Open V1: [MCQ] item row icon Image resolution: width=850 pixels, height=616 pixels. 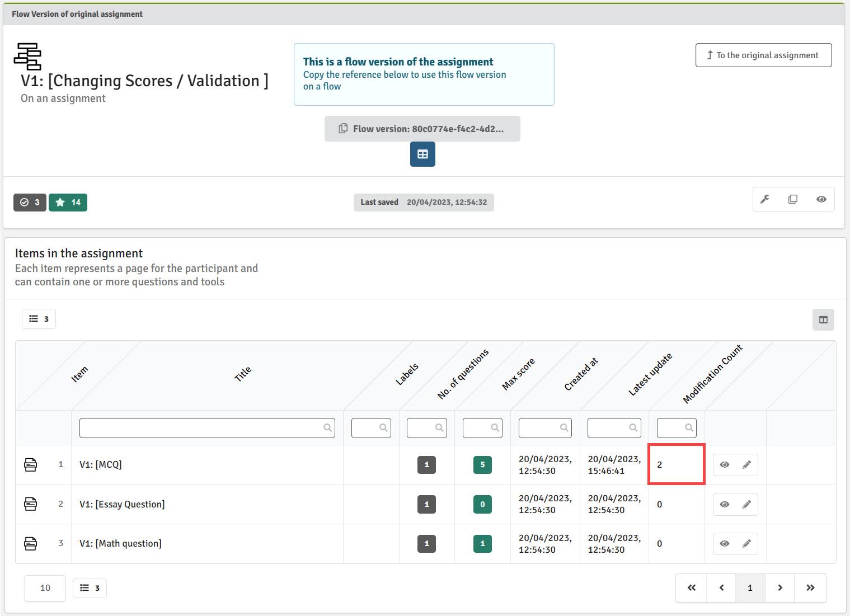(x=31, y=465)
